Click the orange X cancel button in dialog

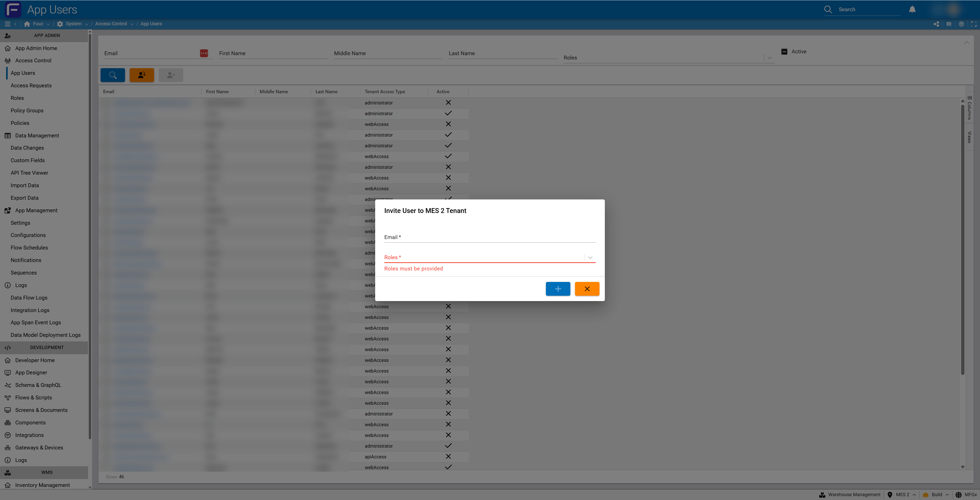point(587,289)
